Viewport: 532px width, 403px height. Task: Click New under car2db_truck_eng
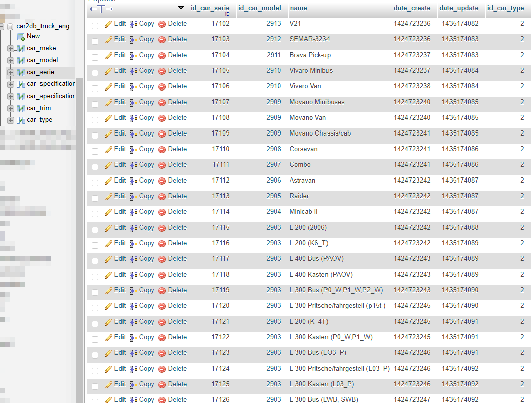[x=33, y=36]
